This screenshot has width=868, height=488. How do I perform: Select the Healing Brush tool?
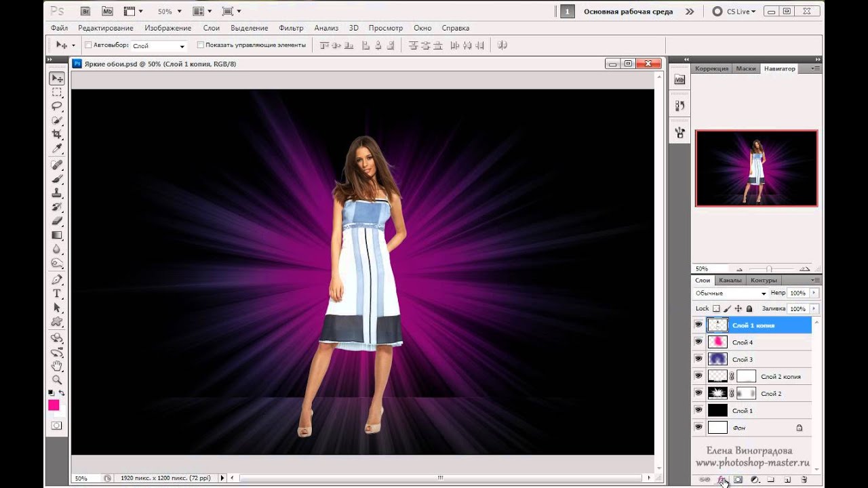(57, 165)
